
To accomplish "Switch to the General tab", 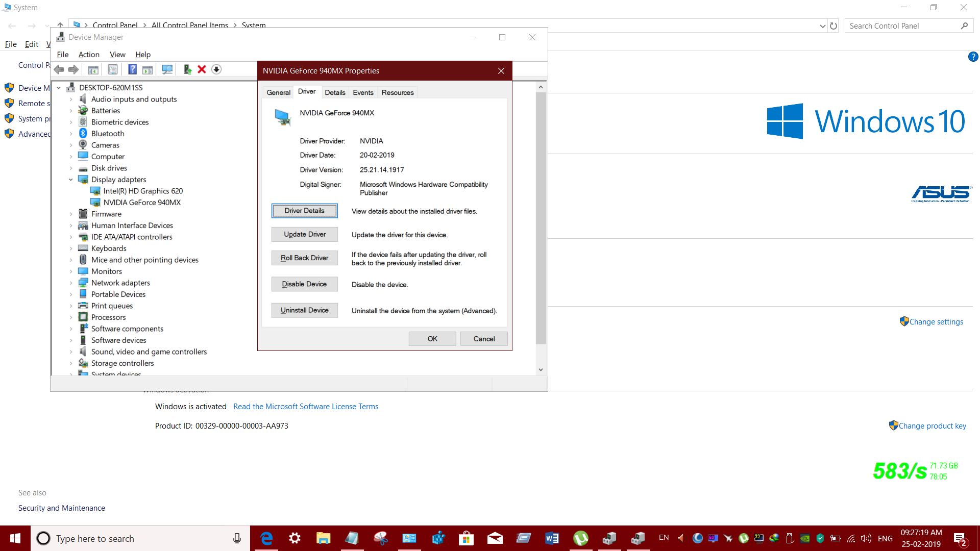I will click(x=278, y=92).
